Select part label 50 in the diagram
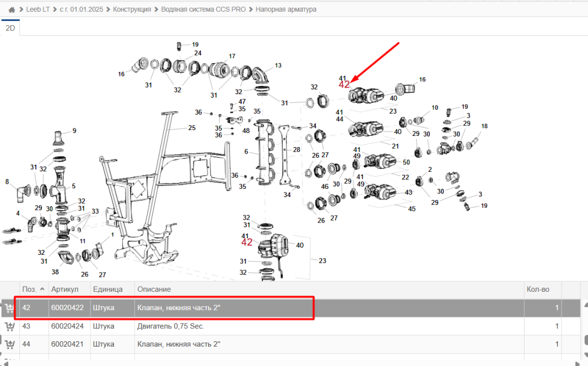Viewport: 588px width, 366px height. click(406, 162)
